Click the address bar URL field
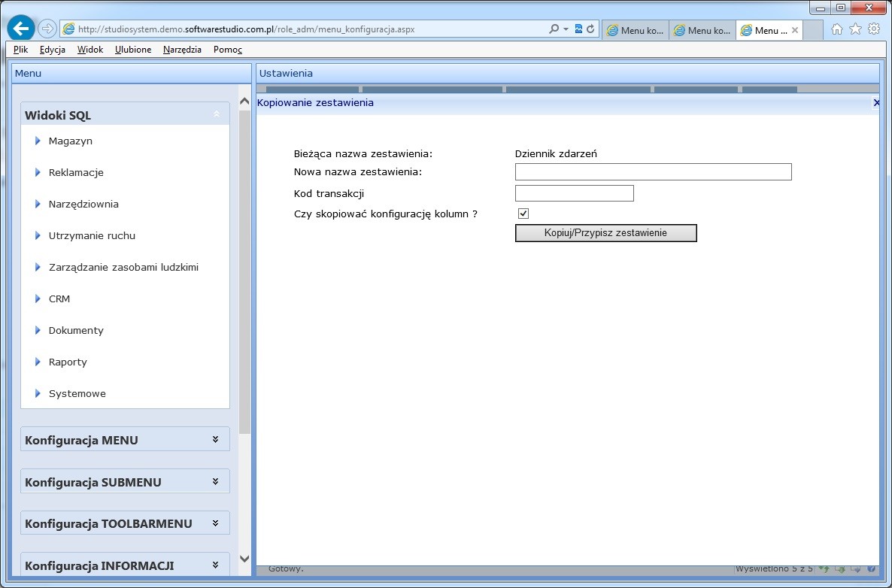The height and width of the screenshot is (588, 892). pyautogui.click(x=307, y=29)
